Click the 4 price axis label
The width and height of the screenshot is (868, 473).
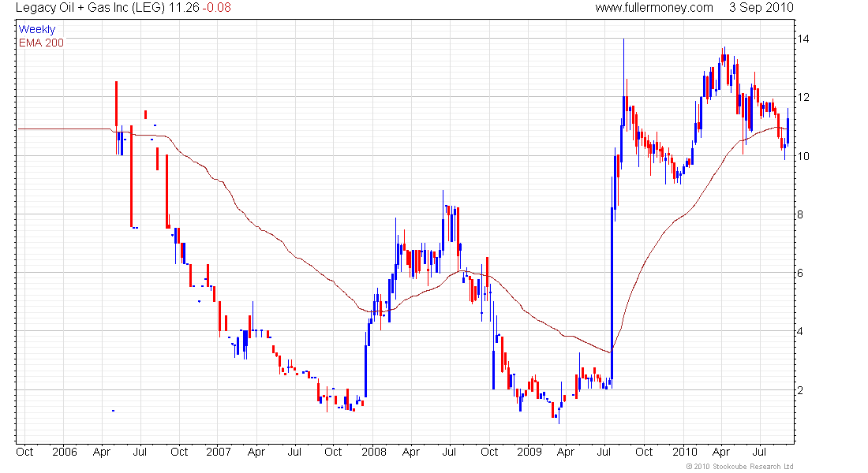point(800,332)
